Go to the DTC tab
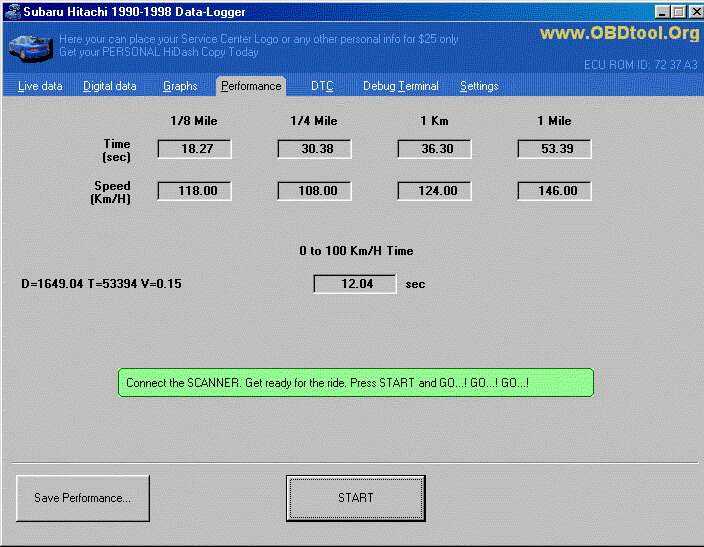 (322, 86)
